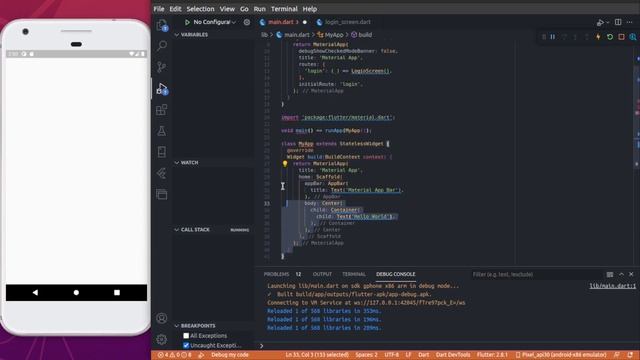Open the No Configurations launch dropdown
The image size is (640, 360).
click(214, 22)
